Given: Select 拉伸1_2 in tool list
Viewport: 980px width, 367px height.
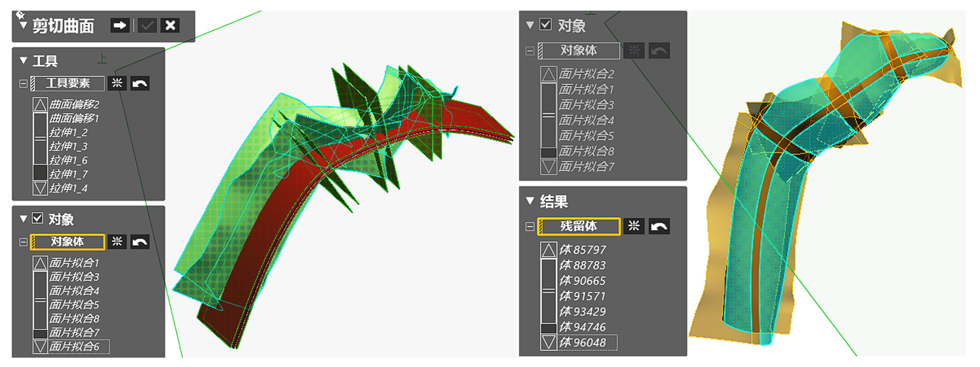Looking at the screenshot, I should [x=68, y=133].
